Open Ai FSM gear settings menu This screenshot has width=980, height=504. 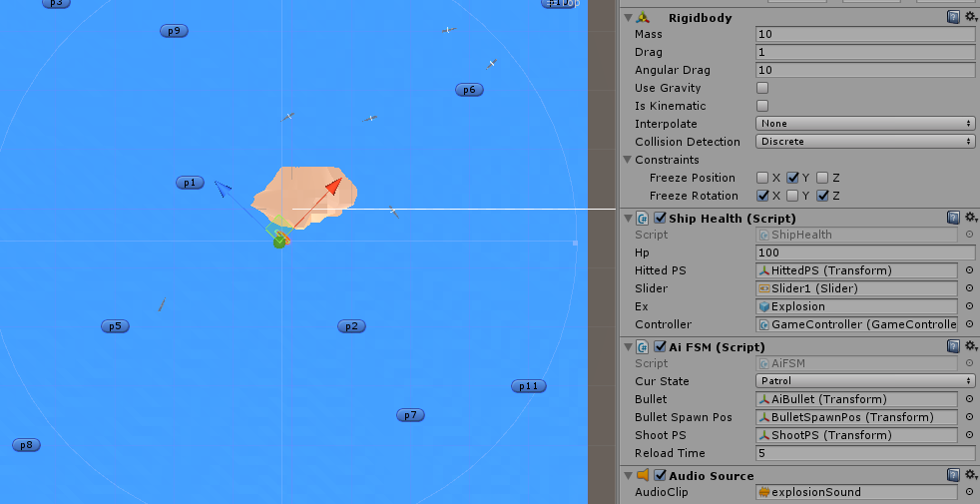point(971,346)
